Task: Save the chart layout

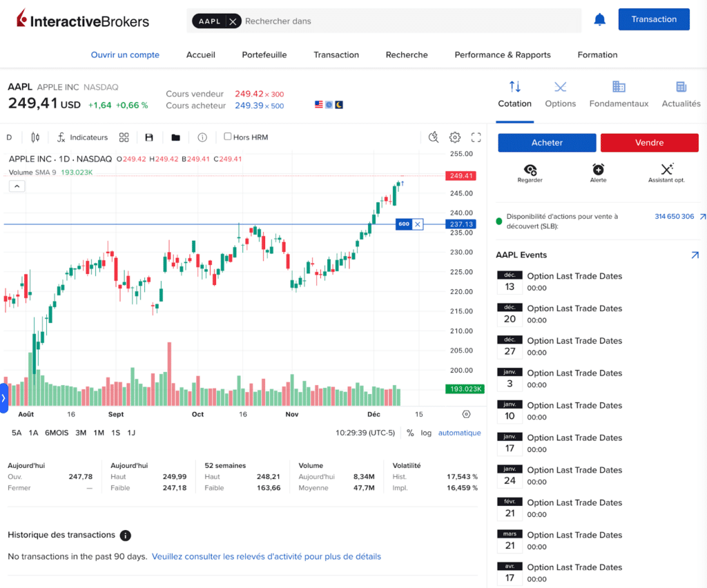Action: pos(149,137)
